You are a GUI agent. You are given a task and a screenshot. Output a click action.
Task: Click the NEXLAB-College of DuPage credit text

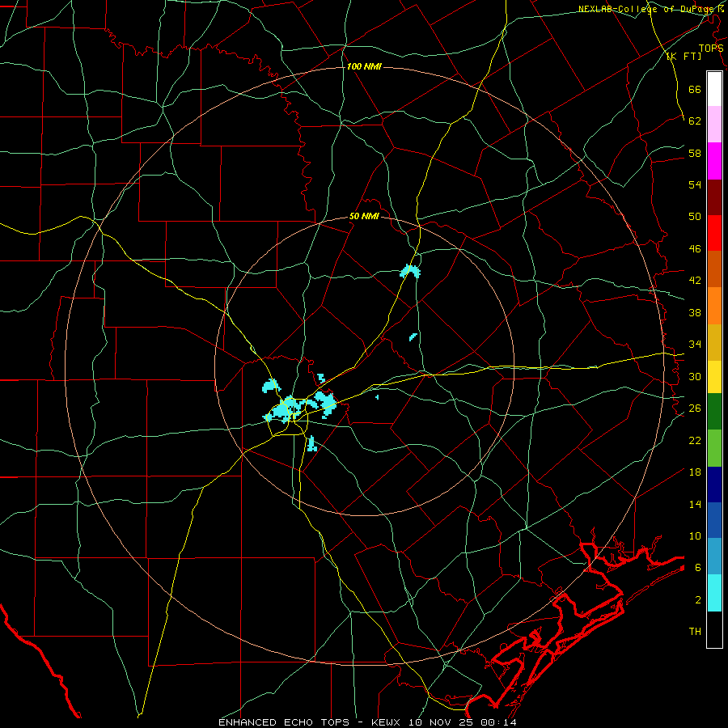pos(650,9)
